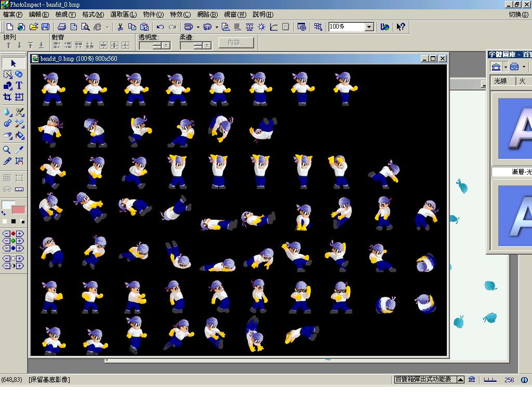Select the Eyedropper tool

(19, 150)
